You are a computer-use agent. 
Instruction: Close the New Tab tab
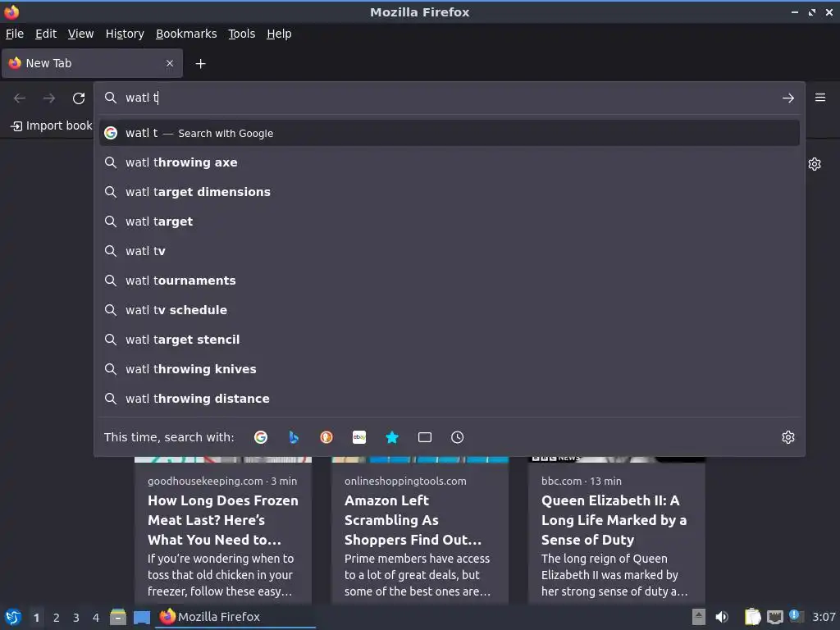170,63
